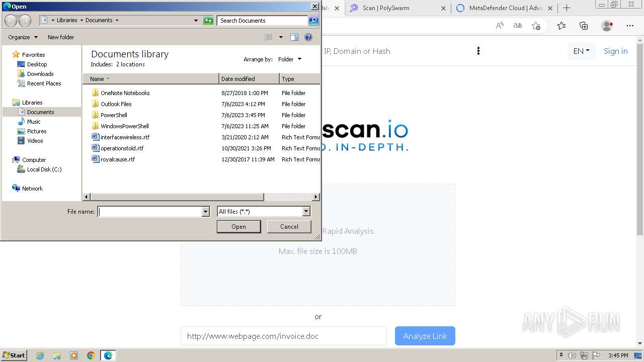
Task: Open the dialog Help question mark icon
Action: 308,37
